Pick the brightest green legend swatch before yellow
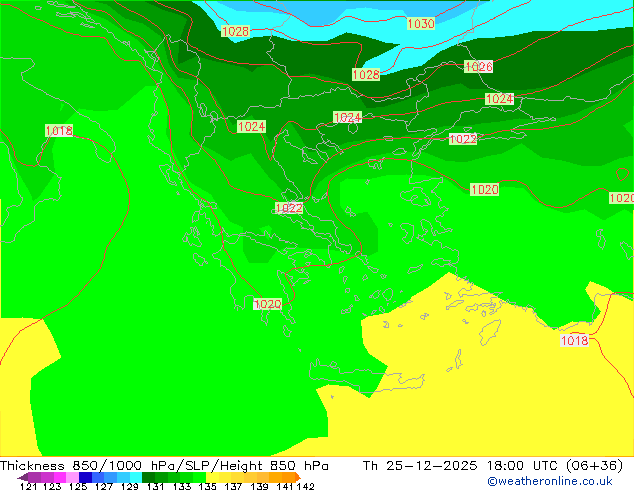Screen dimensions: 634x490 [200, 477]
